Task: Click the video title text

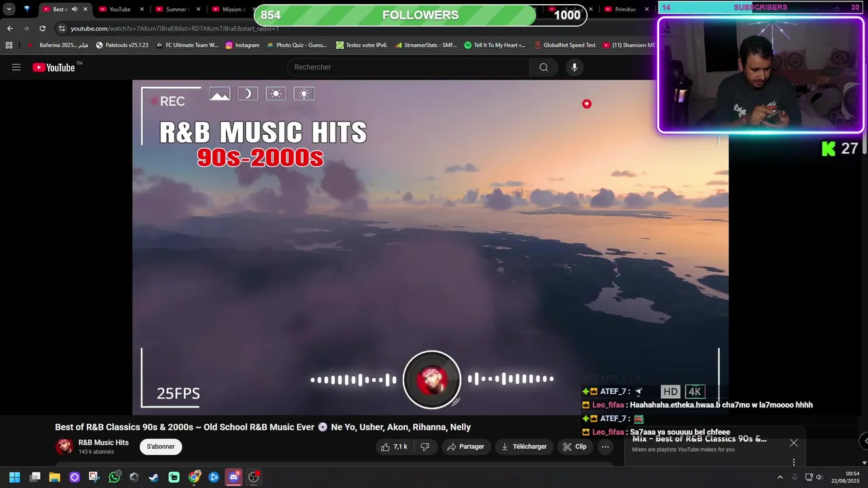Action: [262, 427]
